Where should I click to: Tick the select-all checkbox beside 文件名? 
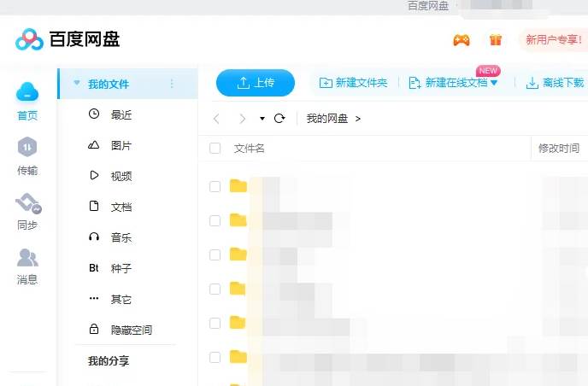(215, 148)
